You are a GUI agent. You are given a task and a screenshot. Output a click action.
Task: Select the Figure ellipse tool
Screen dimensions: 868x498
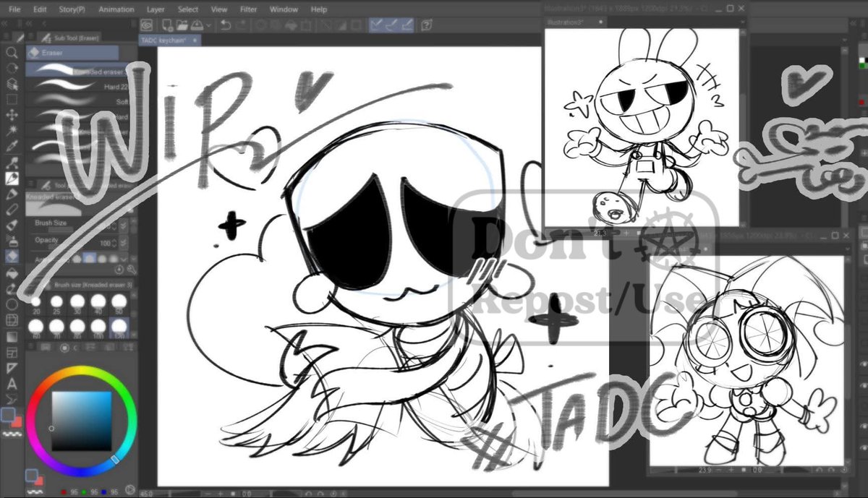(12, 304)
